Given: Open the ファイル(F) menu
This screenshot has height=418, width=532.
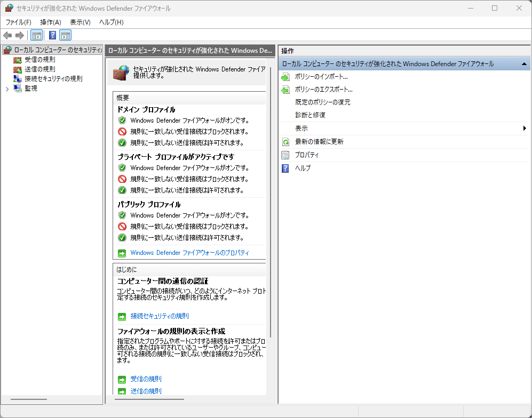Looking at the screenshot, I should coord(19,22).
